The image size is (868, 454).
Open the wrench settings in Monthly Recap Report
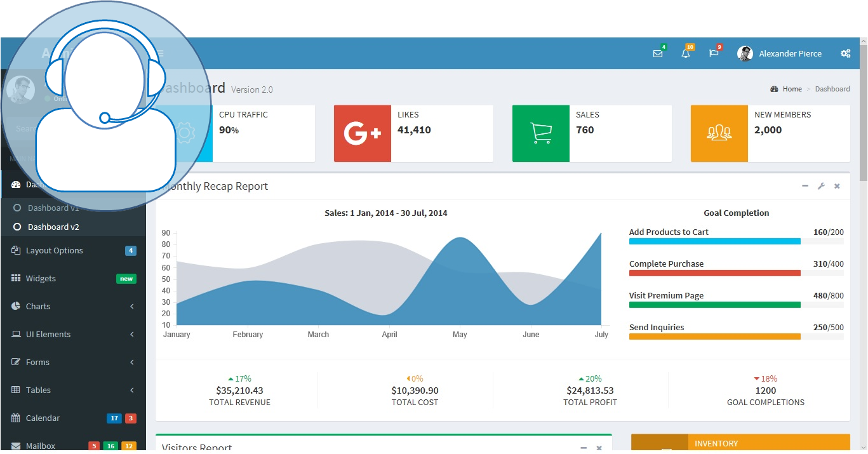click(x=821, y=186)
